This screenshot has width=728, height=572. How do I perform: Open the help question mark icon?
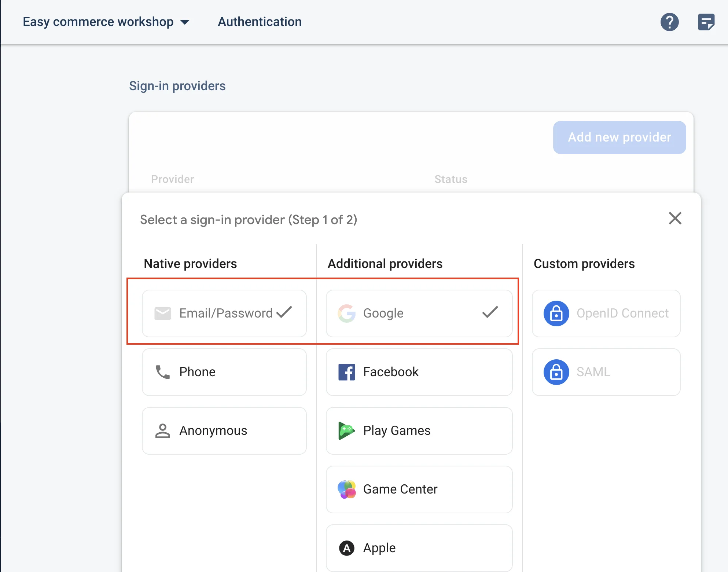pyautogui.click(x=669, y=22)
